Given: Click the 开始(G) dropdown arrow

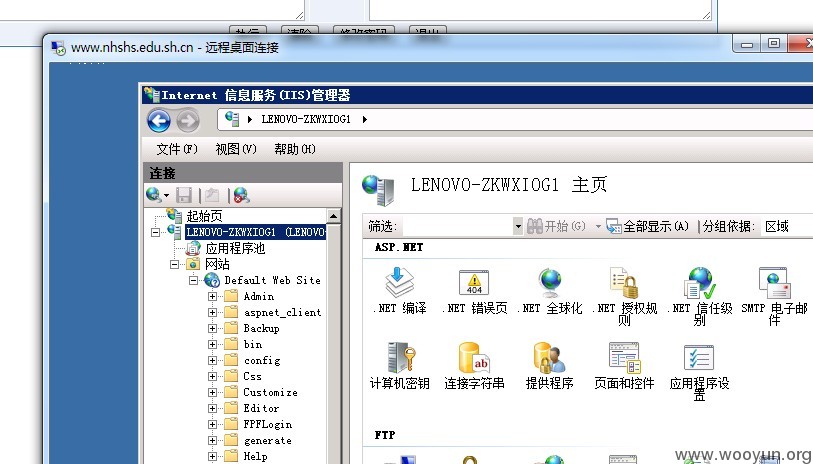Looking at the screenshot, I should (597, 227).
